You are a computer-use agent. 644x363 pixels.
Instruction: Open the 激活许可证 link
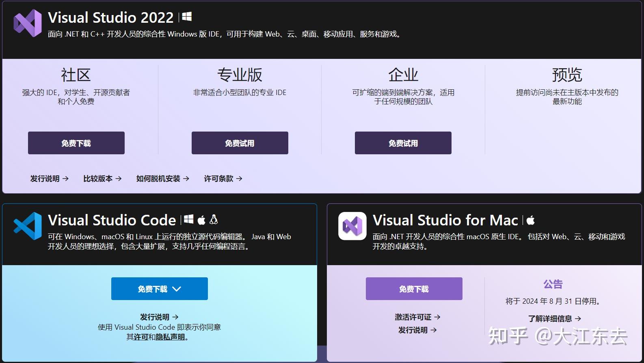click(418, 317)
